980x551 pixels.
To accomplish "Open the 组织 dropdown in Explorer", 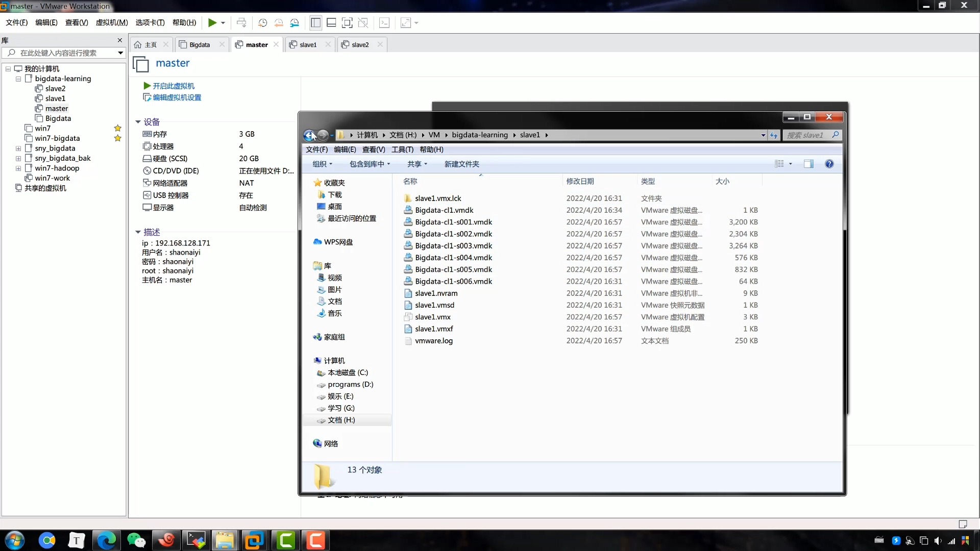I will click(322, 164).
